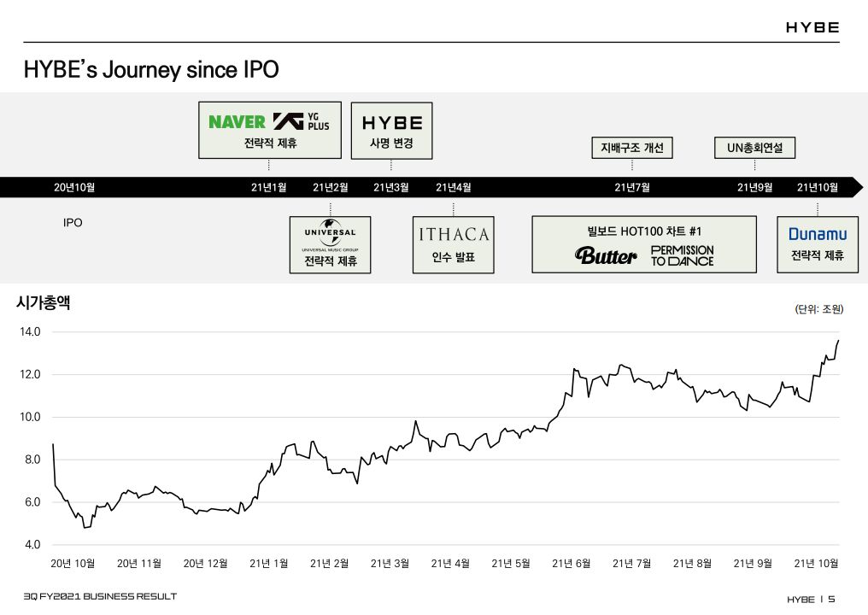Click x-axis label 21년 6월
This screenshot has width=868, height=615.
tap(571, 564)
